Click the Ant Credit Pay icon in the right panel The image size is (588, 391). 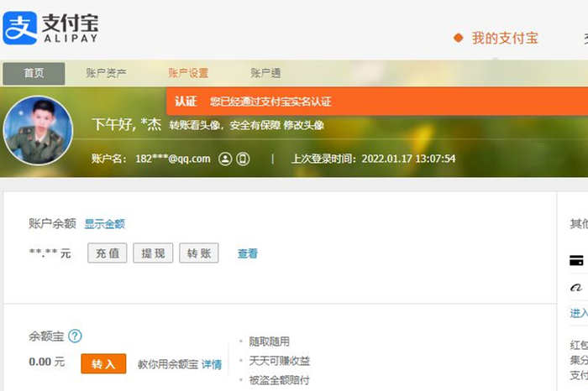(x=576, y=288)
